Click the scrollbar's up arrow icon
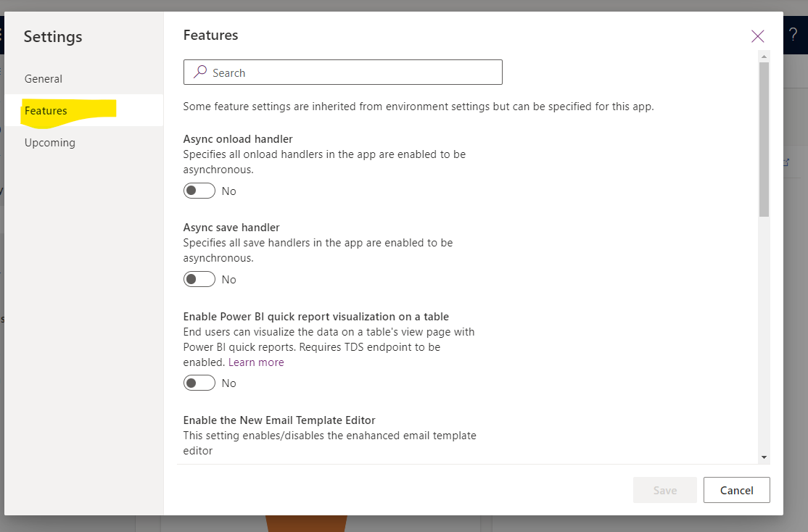808x532 pixels. tap(764, 58)
